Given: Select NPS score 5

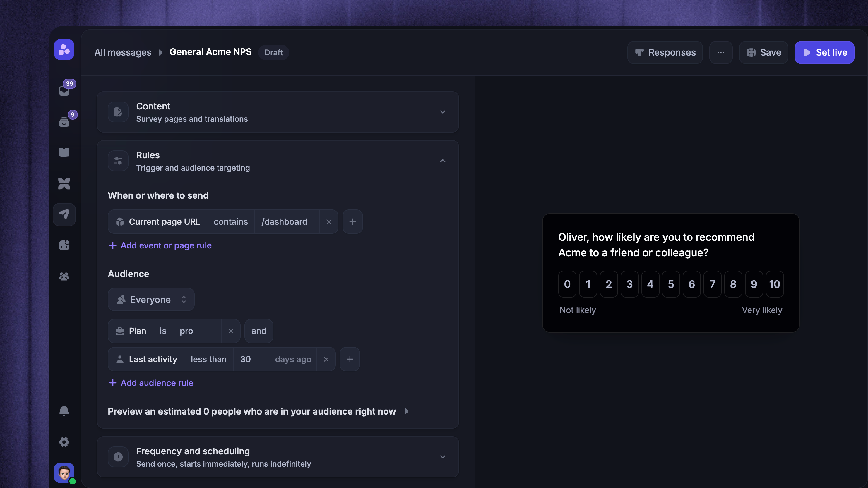Looking at the screenshot, I should (671, 284).
